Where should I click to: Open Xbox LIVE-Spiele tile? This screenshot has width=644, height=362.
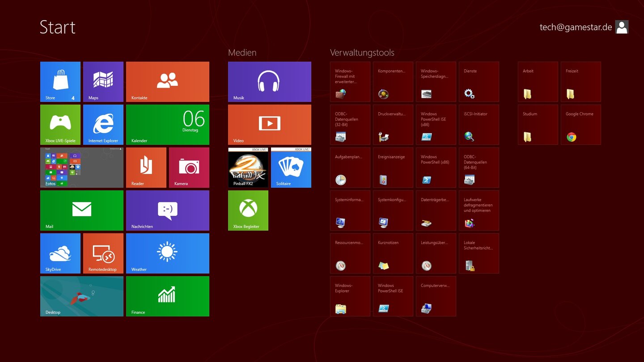click(x=60, y=125)
